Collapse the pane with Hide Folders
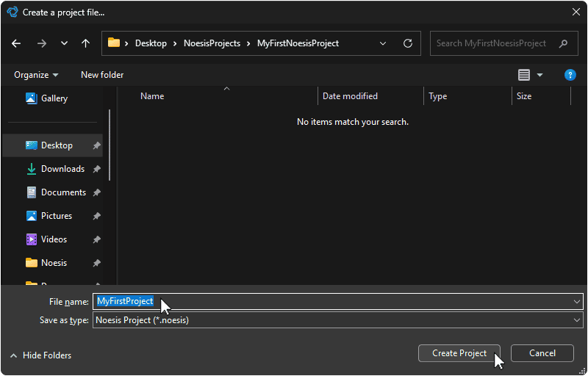 coord(40,355)
